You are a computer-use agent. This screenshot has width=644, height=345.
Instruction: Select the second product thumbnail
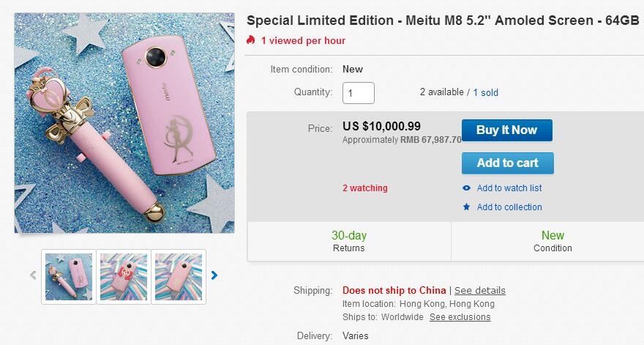(x=124, y=276)
